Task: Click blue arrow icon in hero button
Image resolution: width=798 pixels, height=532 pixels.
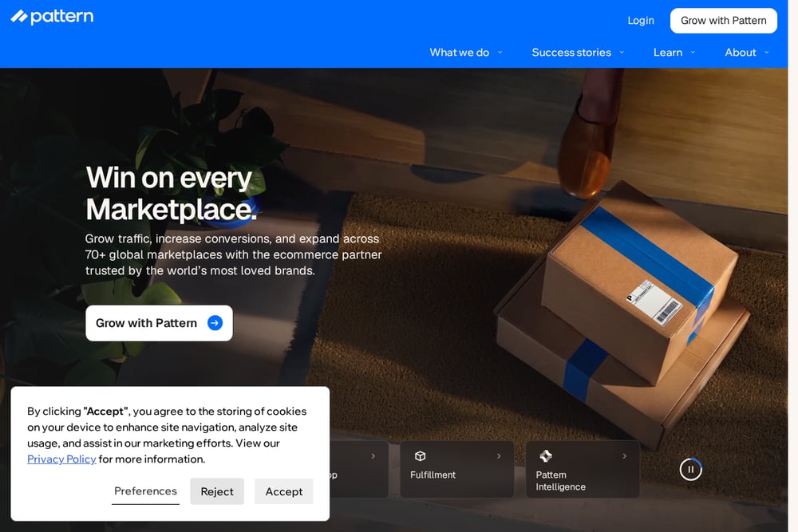Action: coord(215,323)
